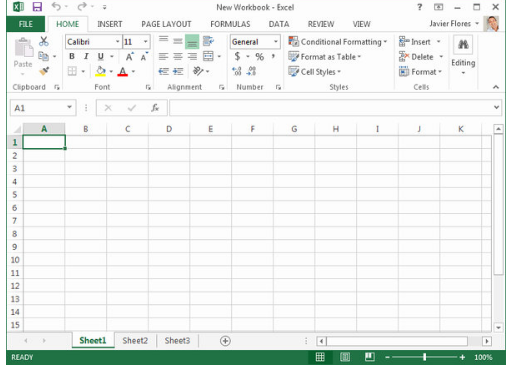Open Conditional Formatting menu

[x=338, y=42]
